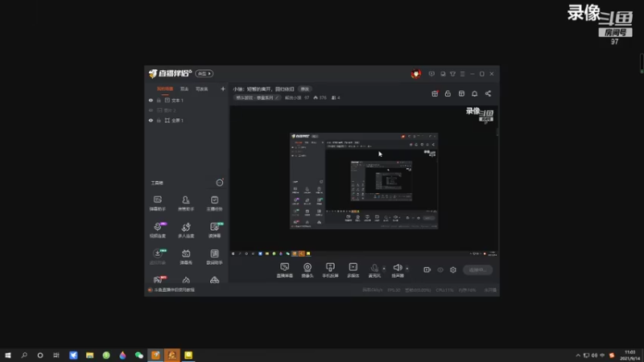
Task: Mute the 扬声器 speaker
Action: [398, 270]
